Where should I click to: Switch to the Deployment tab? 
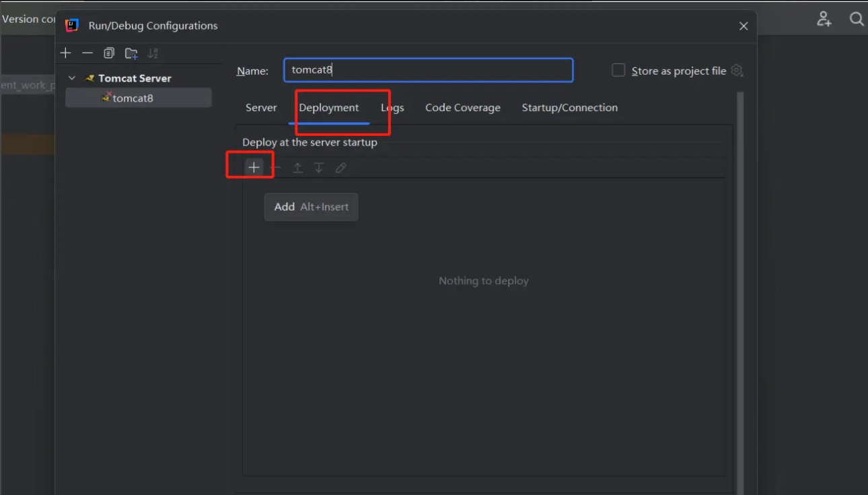329,108
